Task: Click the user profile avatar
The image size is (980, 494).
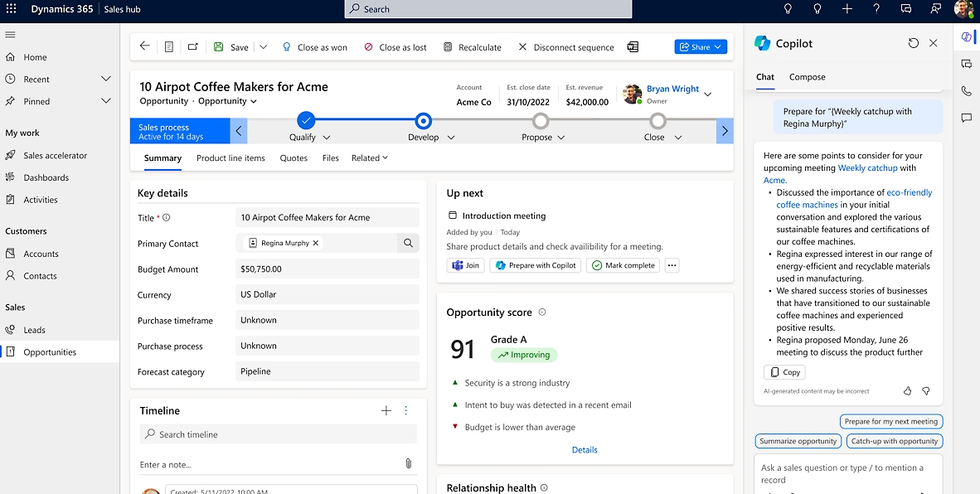Action: (963, 9)
